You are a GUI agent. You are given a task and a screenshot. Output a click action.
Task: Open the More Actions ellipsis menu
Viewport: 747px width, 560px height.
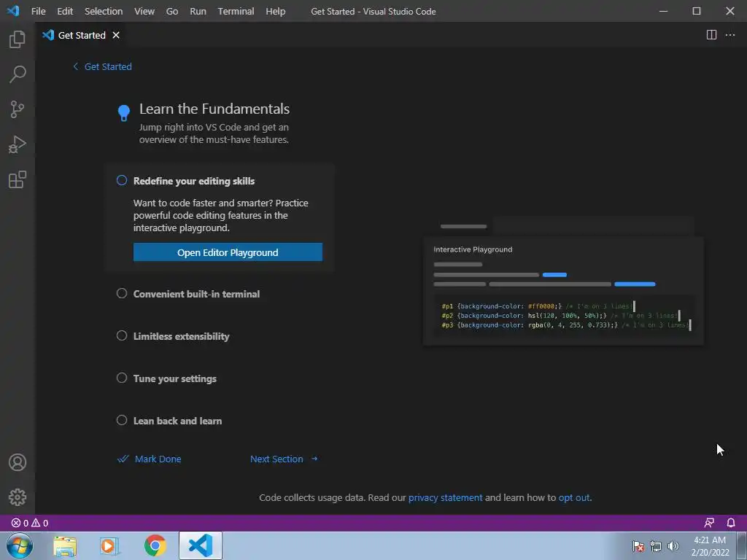click(x=729, y=35)
